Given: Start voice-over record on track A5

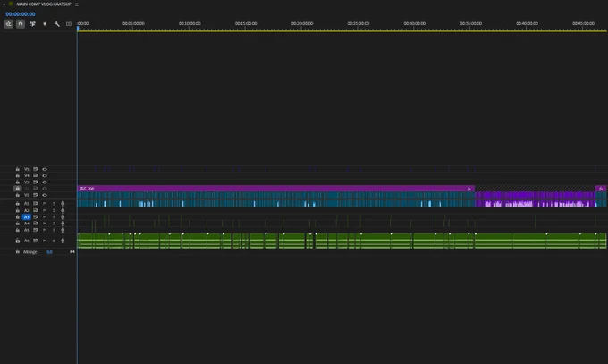Looking at the screenshot, I should click(63, 230).
